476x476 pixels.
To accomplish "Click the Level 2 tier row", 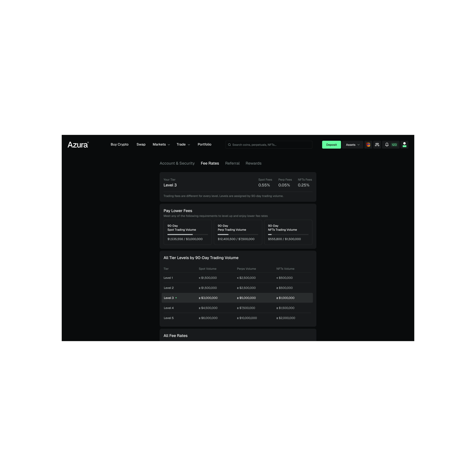I will click(x=237, y=288).
